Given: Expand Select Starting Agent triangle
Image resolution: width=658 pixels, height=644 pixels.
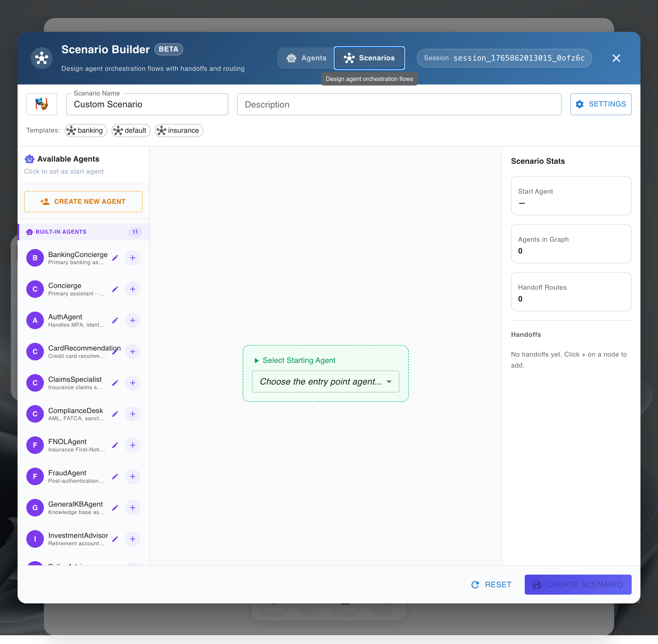Looking at the screenshot, I should coord(257,361).
